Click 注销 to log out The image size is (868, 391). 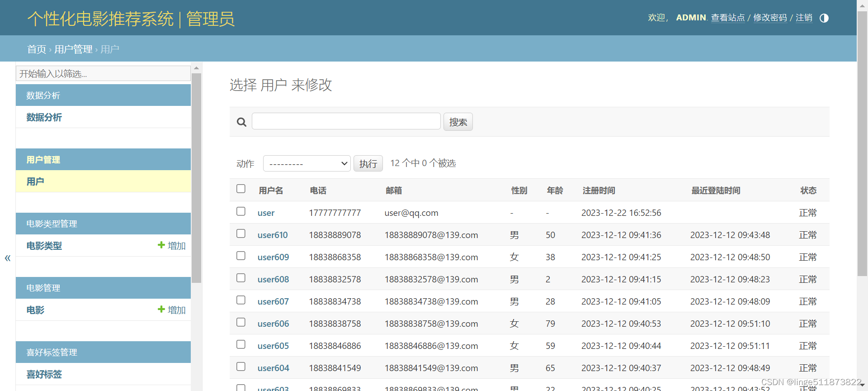804,18
